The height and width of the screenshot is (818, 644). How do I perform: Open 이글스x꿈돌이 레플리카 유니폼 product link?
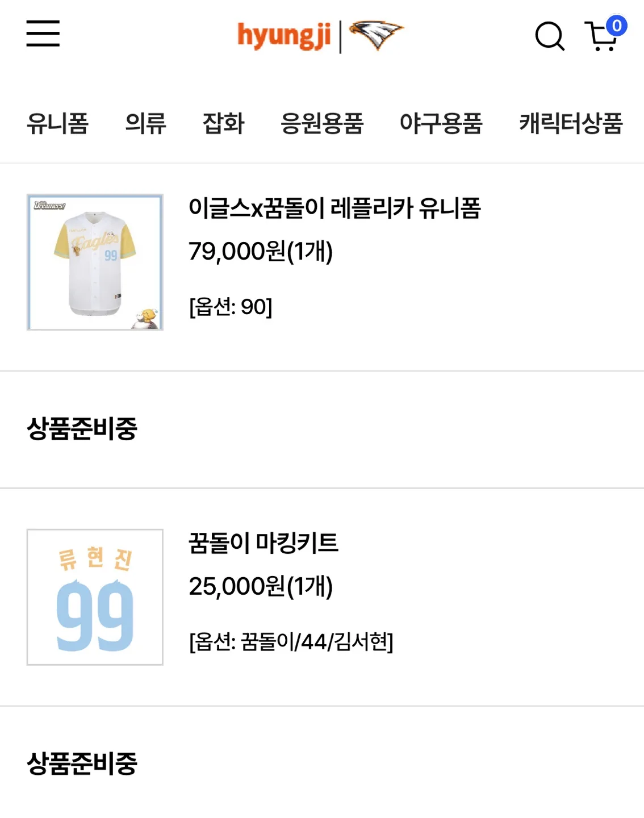[335, 208]
